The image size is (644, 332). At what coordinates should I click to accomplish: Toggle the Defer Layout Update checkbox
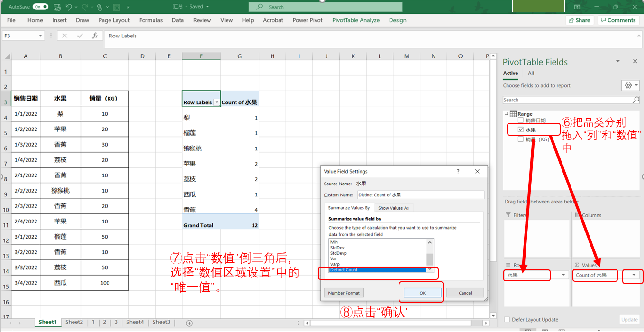(x=508, y=320)
